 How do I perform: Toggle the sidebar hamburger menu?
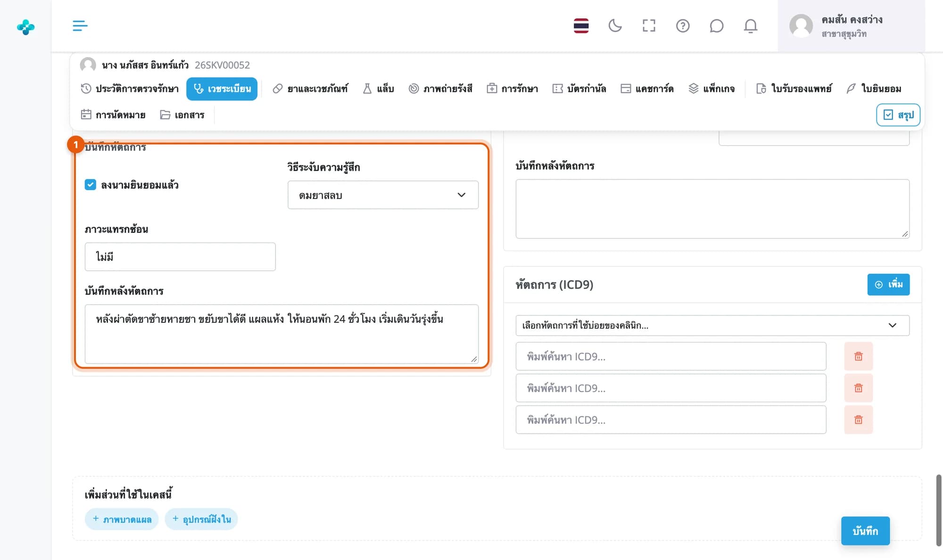click(80, 25)
